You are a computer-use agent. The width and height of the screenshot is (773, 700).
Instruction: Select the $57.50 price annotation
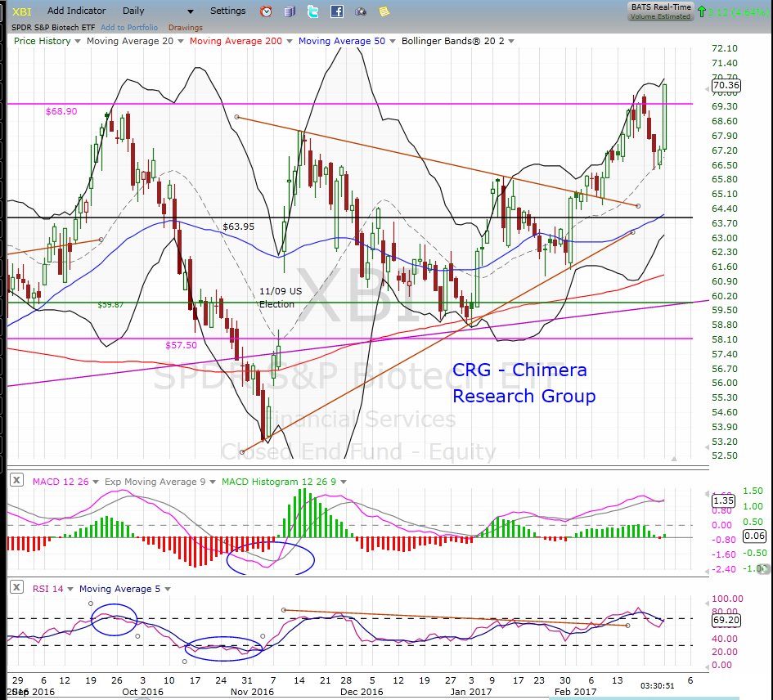coord(181,345)
